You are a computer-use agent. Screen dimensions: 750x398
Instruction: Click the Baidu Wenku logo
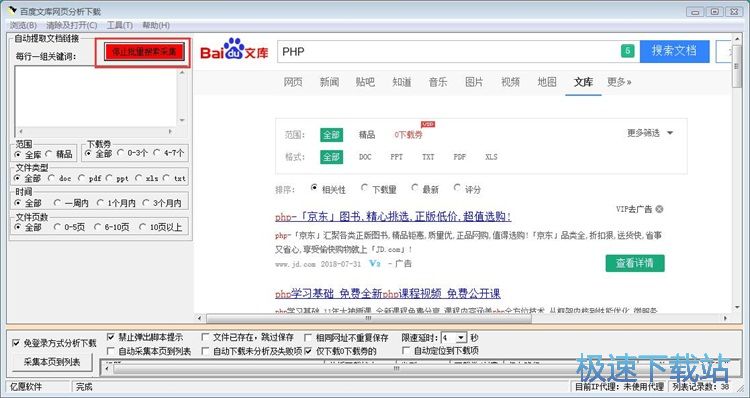point(234,50)
